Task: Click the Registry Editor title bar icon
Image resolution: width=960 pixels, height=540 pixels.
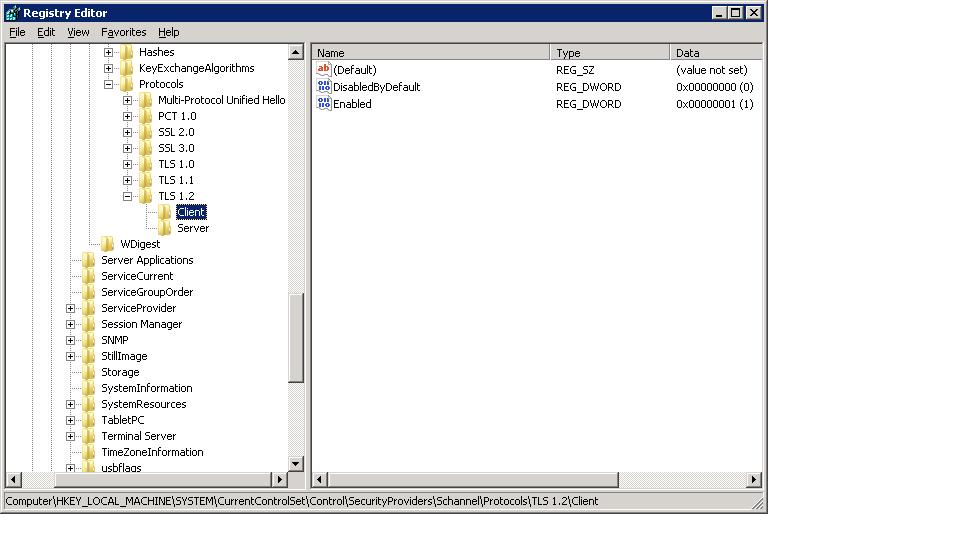Action: pyautogui.click(x=12, y=13)
